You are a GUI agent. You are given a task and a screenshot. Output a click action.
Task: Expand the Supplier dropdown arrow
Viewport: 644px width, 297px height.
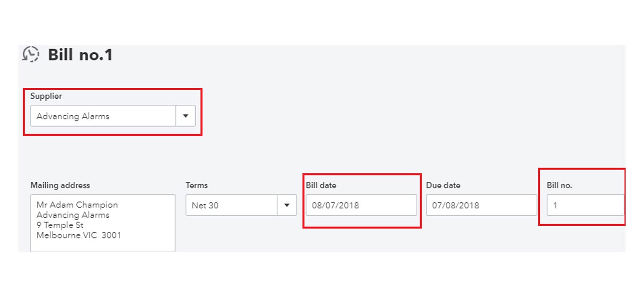pos(186,116)
